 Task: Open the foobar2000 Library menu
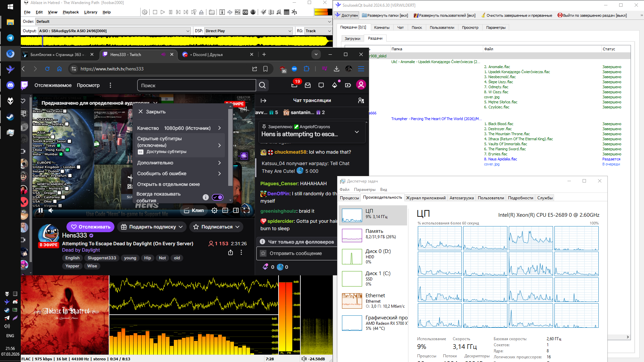point(91,12)
